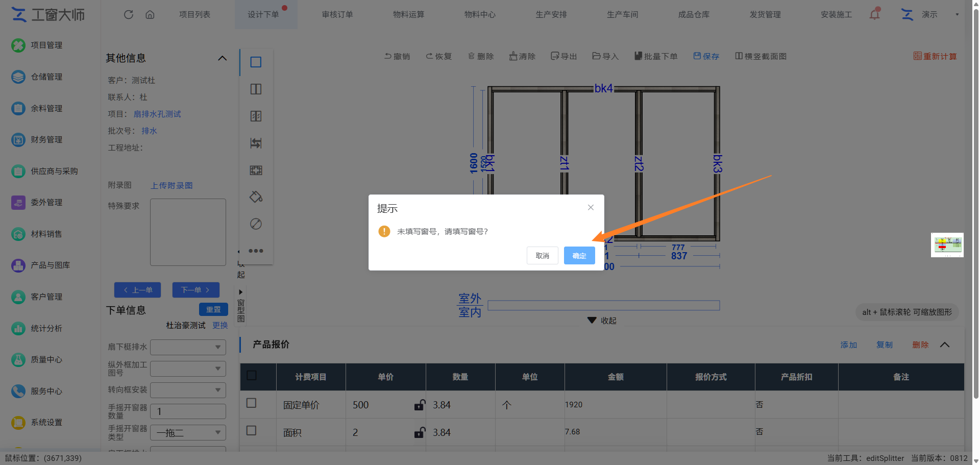Open notifications bell icon
The image size is (980, 465).
874,14
